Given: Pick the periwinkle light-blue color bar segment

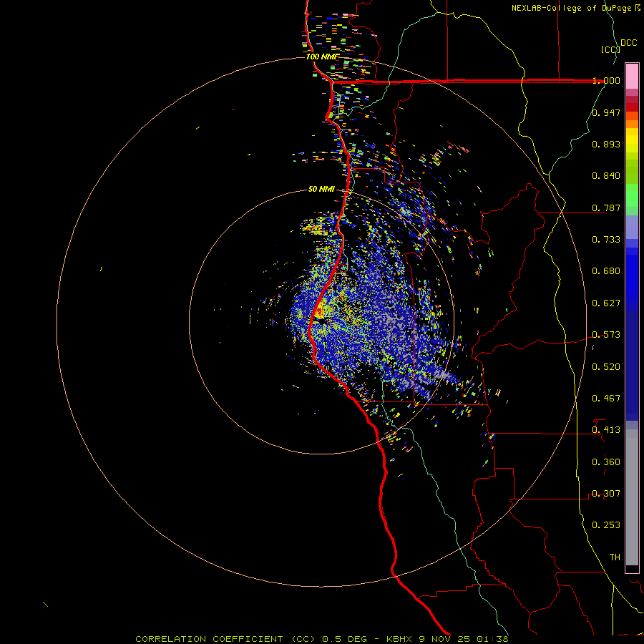Looking at the screenshot, I should tap(632, 227).
